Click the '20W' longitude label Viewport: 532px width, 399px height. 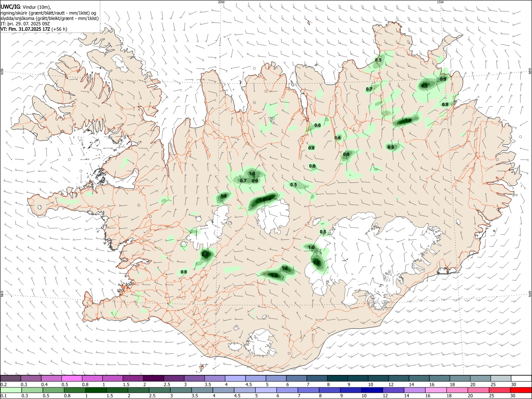221,2
